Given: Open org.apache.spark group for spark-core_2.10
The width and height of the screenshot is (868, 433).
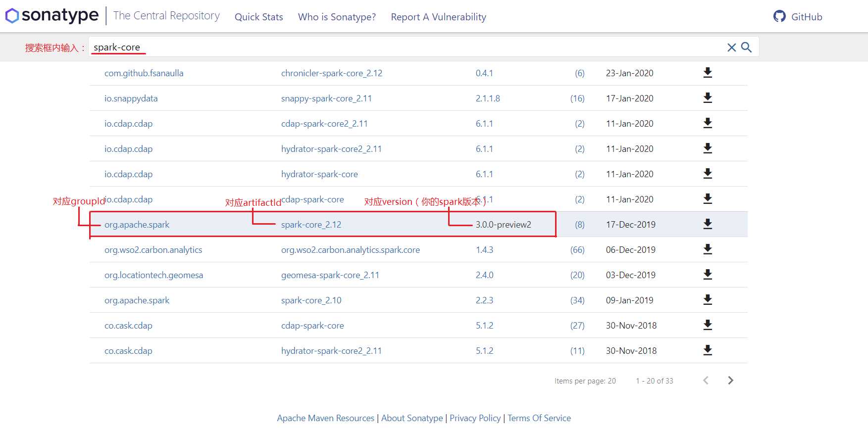Looking at the screenshot, I should 137,300.
